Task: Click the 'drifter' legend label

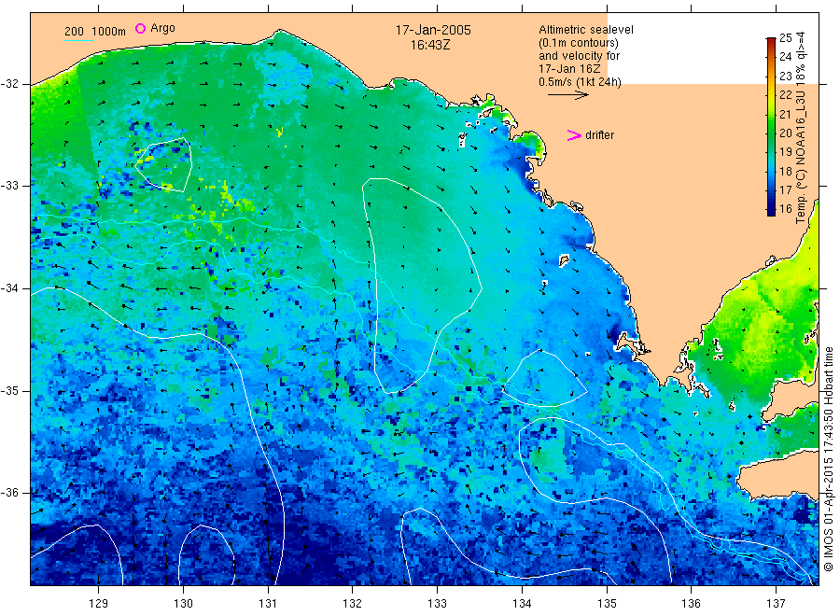Action: tap(599, 135)
